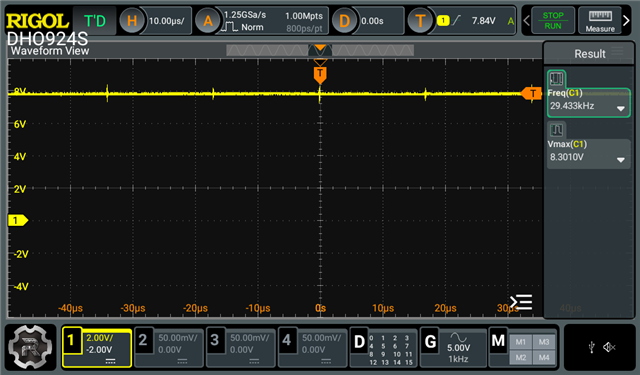Select the Freq(C1) measurement result

point(589,102)
